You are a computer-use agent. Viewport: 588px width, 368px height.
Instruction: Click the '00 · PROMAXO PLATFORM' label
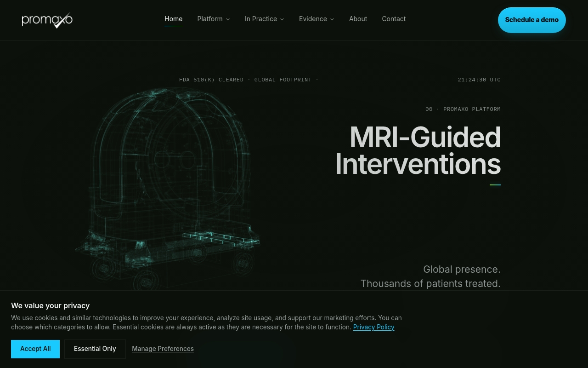(x=463, y=109)
